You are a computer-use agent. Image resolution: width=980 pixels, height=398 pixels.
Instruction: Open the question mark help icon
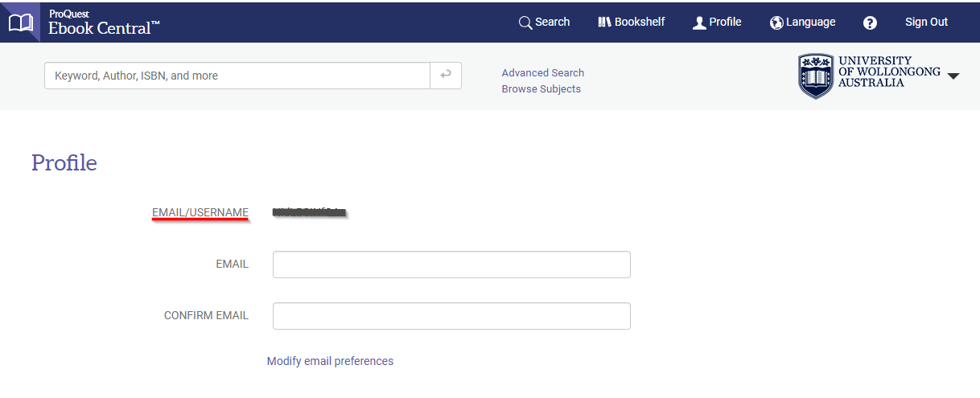pyautogui.click(x=870, y=23)
